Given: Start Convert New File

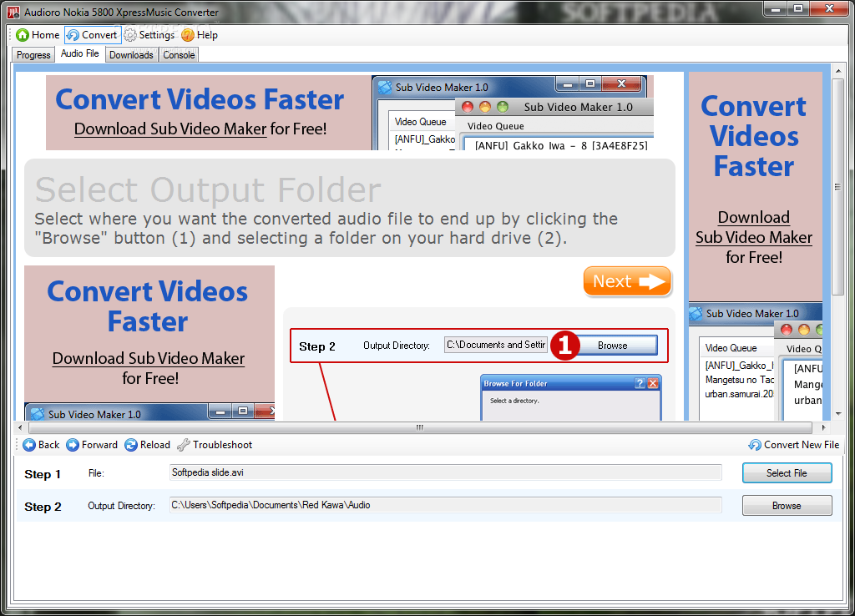Looking at the screenshot, I should (794, 445).
